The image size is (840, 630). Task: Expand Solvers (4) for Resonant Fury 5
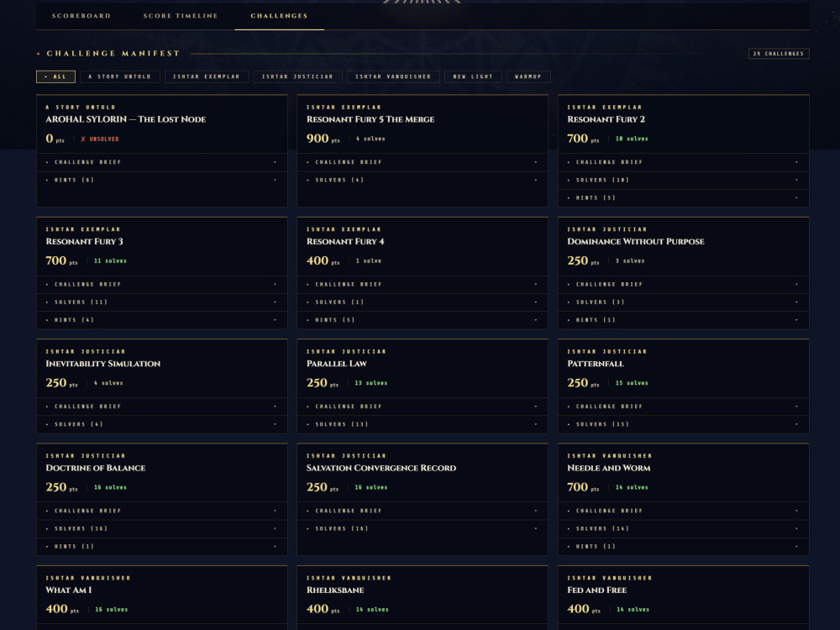coord(423,180)
